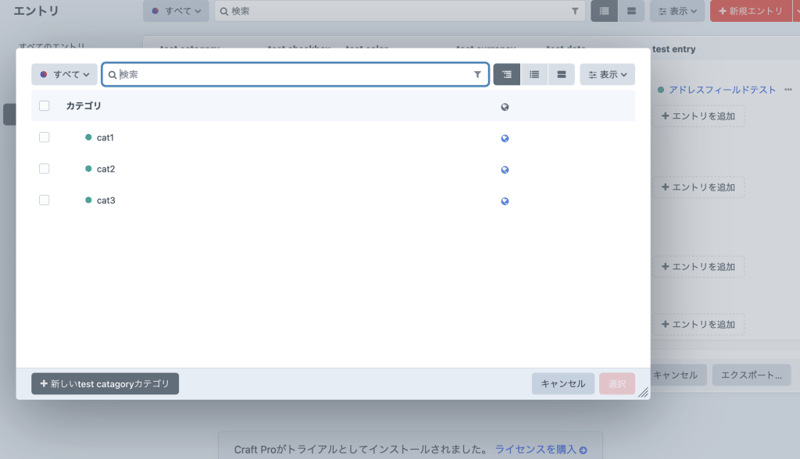Switch to structure view in the modal
The image size is (800, 459).
(507, 74)
